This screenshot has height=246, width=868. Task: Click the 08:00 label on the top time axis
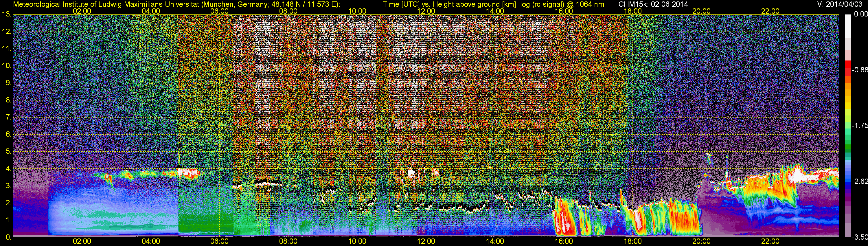tap(288, 11)
